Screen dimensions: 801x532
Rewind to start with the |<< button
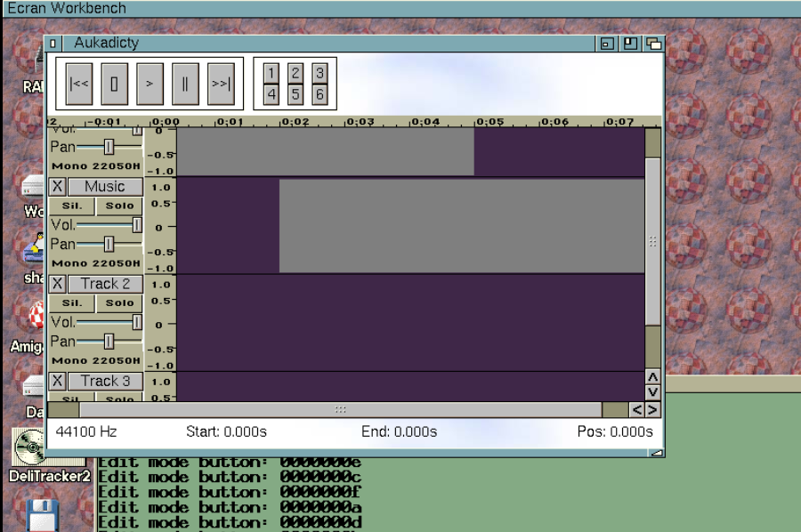coord(78,84)
